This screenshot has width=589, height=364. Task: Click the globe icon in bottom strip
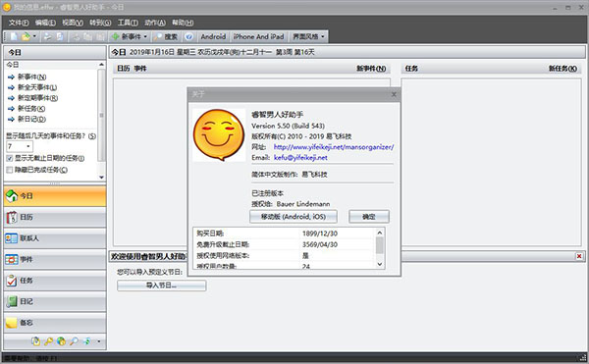[x=61, y=341]
